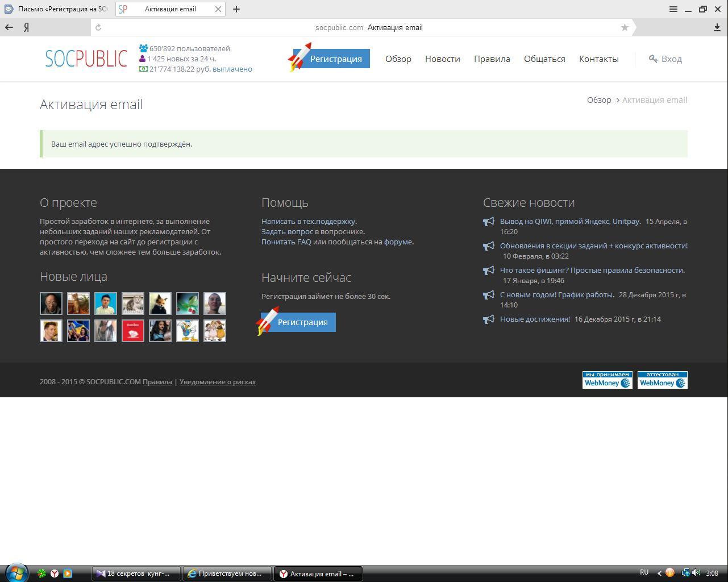
Task: Open the 'Новости' menu item
Action: [x=443, y=59]
